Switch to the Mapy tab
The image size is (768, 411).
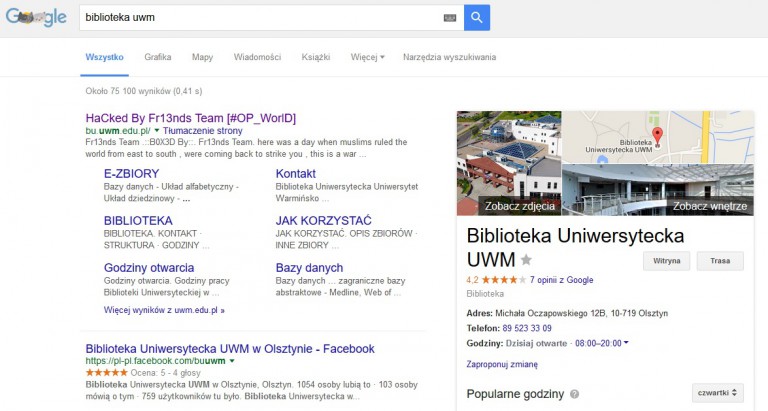[202, 57]
